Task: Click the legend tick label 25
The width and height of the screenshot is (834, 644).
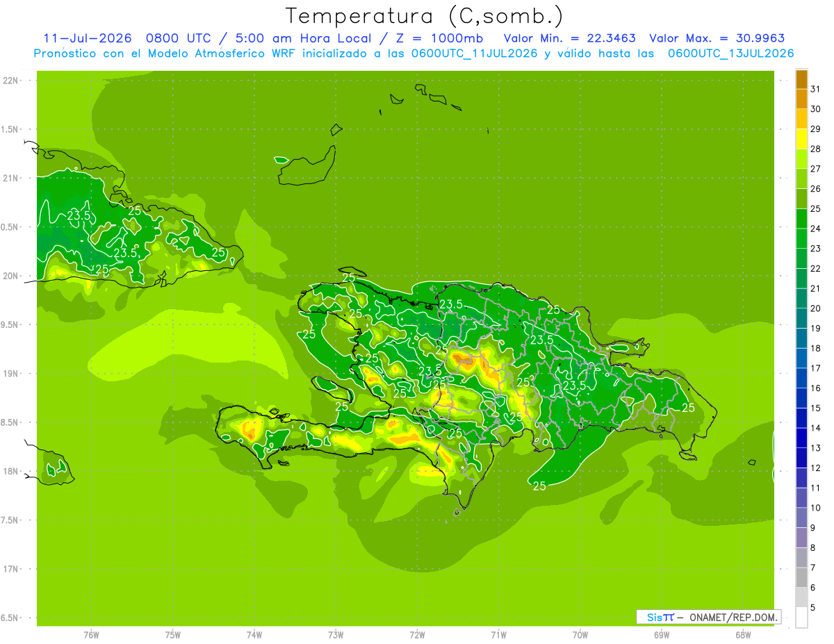Action: point(816,208)
